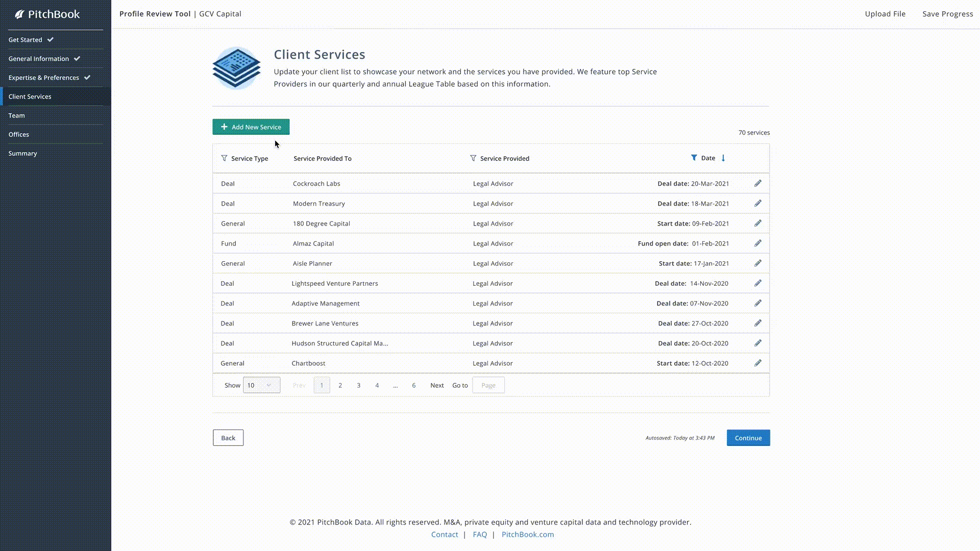The height and width of the screenshot is (551, 980).
Task: Focus the Go to Page input
Action: (x=488, y=385)
